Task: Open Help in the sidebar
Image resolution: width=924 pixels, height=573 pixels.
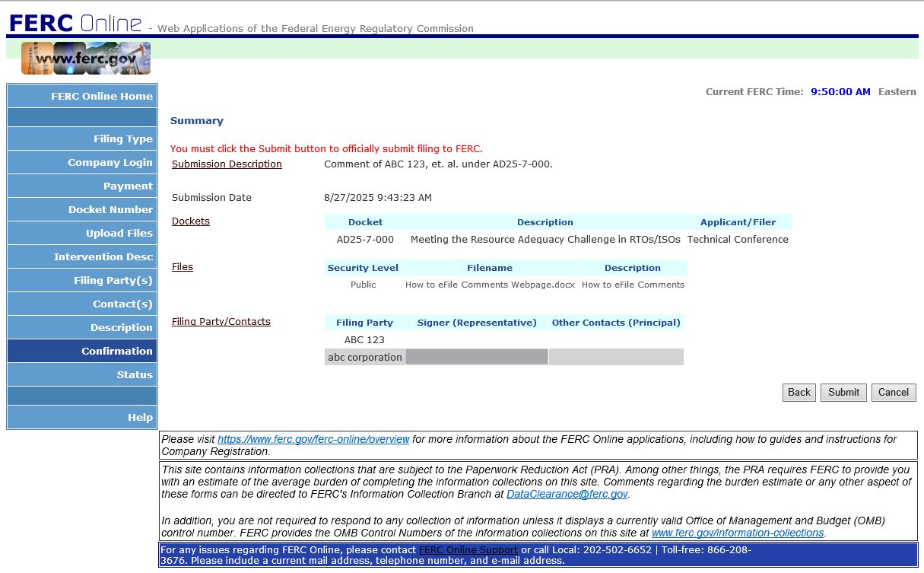Action: [82, 417]
